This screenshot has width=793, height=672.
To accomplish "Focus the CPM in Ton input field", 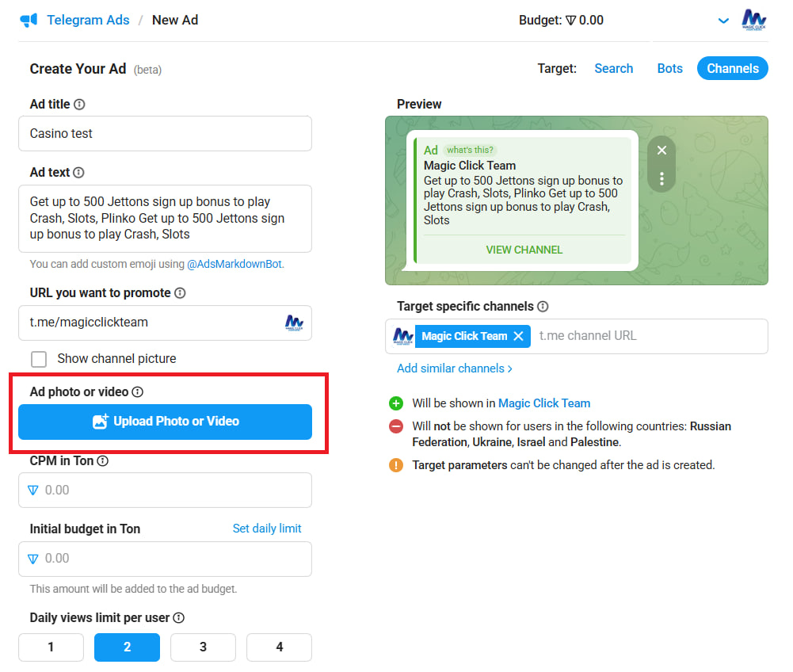I will coord(165,491).
